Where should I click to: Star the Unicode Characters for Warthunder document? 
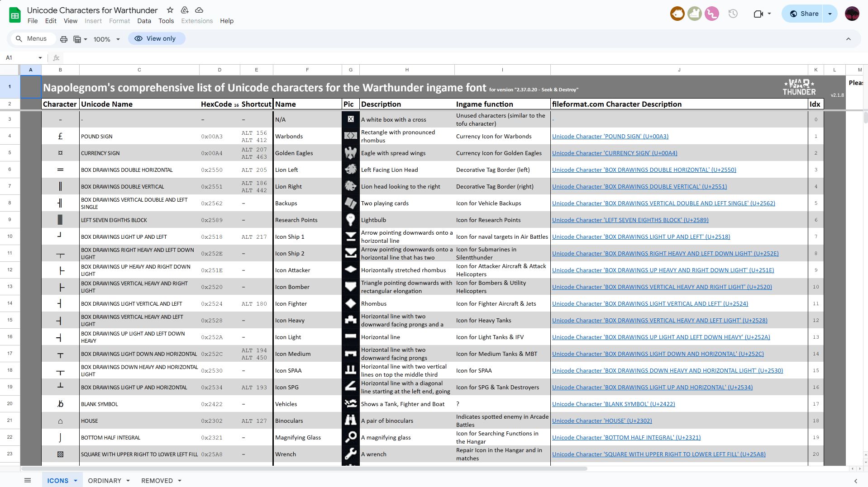[170, 10]
